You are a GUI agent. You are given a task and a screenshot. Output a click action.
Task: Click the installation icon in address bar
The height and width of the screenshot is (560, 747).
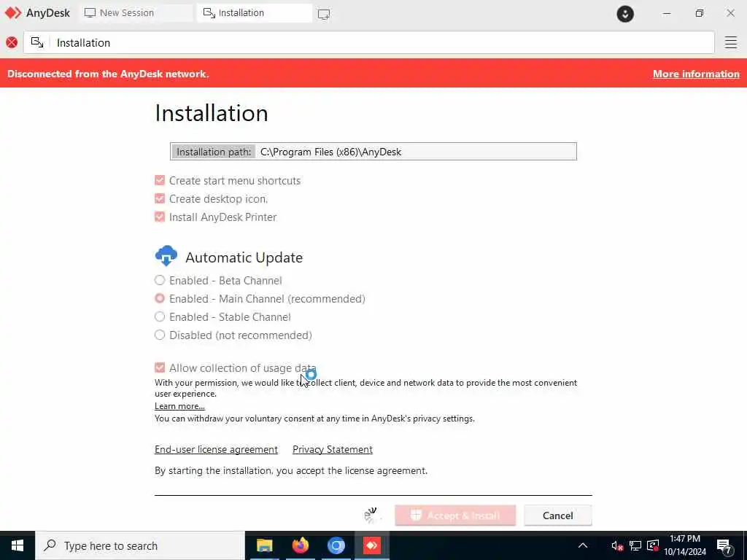[x=37, y=42]
